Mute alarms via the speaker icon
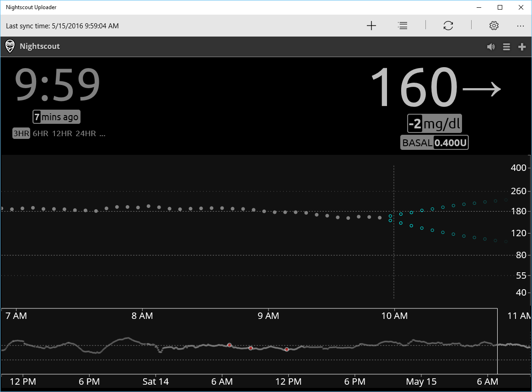Image resolution: width=532 pixels, height=392 pixels. [x=491, y=46]
